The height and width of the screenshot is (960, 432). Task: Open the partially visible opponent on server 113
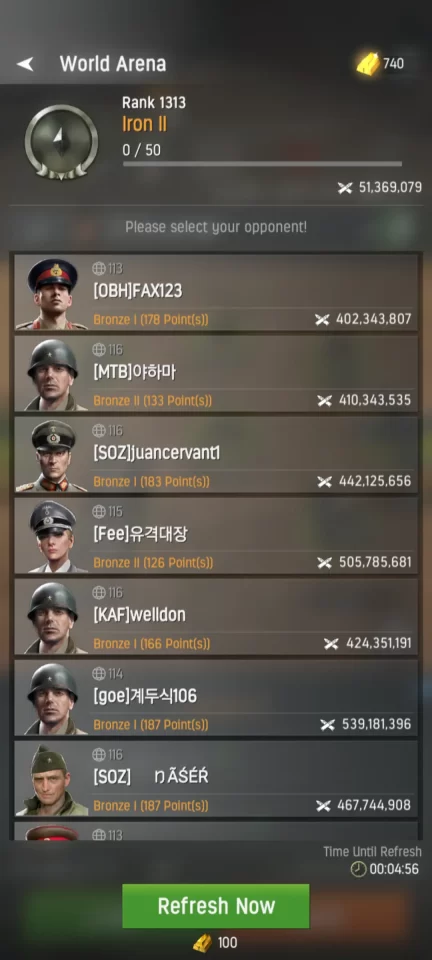[x=216, y=831]
